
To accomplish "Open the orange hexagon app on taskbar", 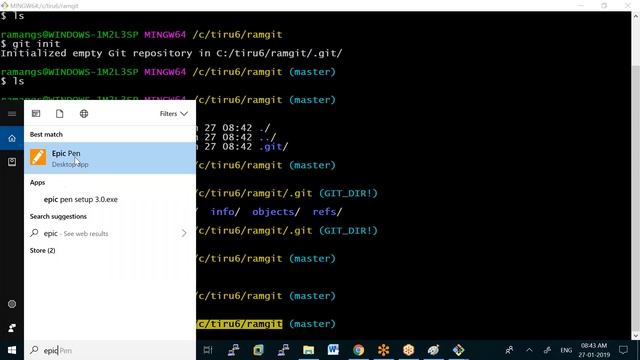I will (409, 350).
